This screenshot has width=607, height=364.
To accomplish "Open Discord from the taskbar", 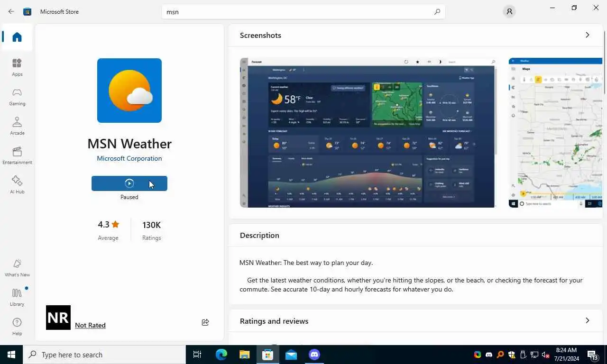I will (x=314, y=355).
